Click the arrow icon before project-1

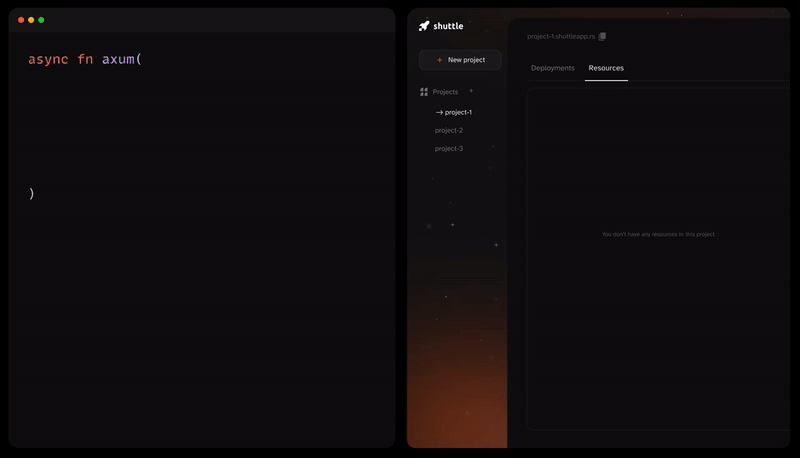coord(439,112)
